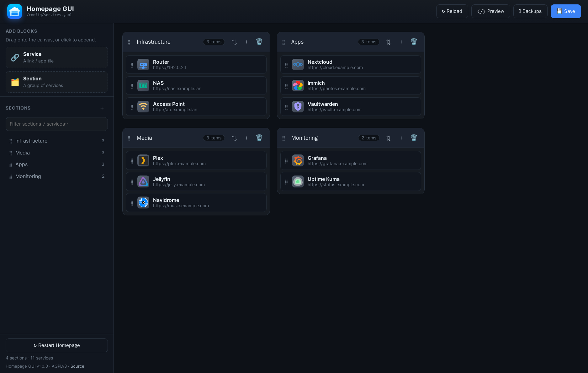The image size is (588, 373).
Task: Click the '3 items' badge on Media
Action: pyautogui.click(x=214, y=138)
